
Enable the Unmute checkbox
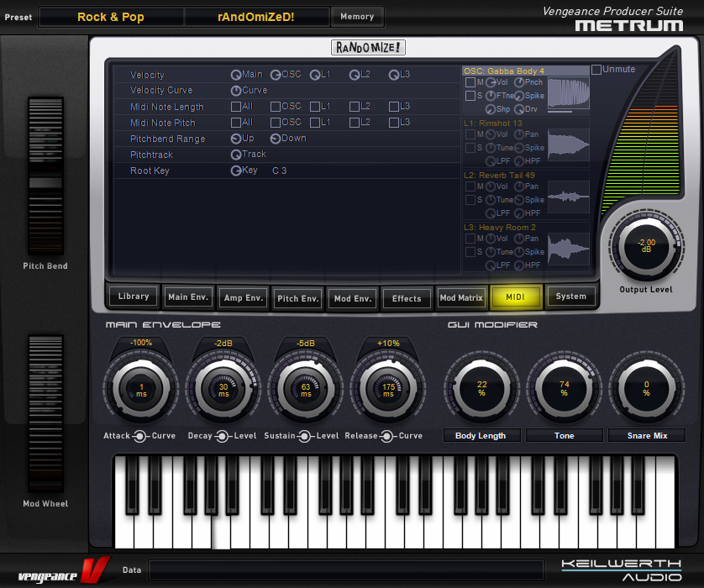[x=596, y=70]
